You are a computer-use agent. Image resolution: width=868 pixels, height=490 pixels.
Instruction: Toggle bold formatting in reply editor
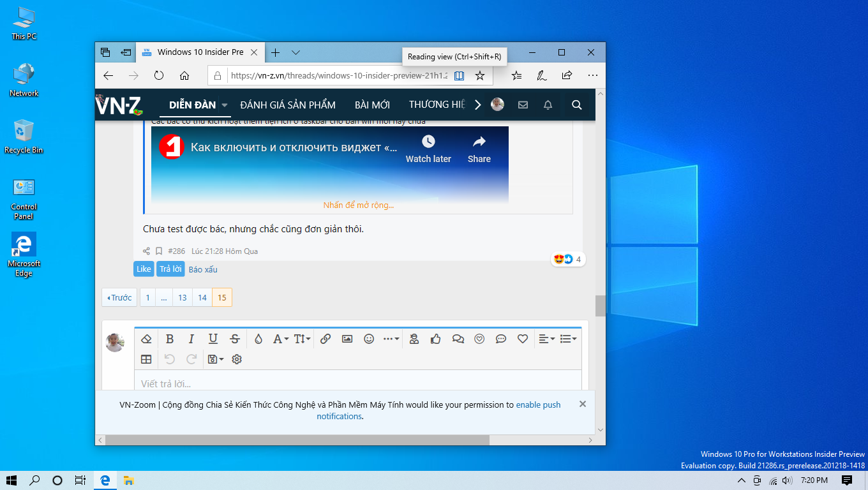point(170,339)
